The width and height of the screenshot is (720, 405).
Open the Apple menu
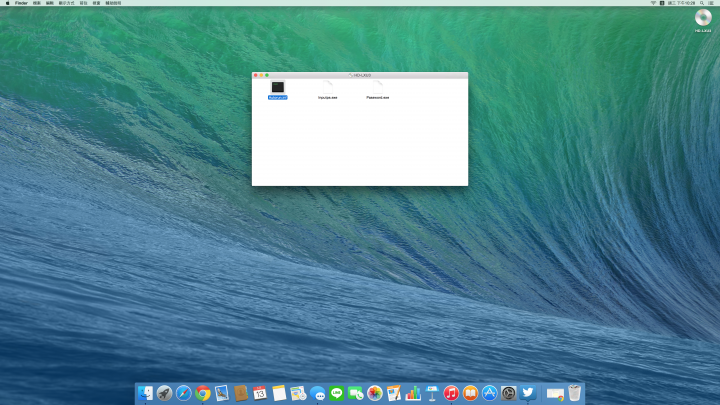click(7, 3)
